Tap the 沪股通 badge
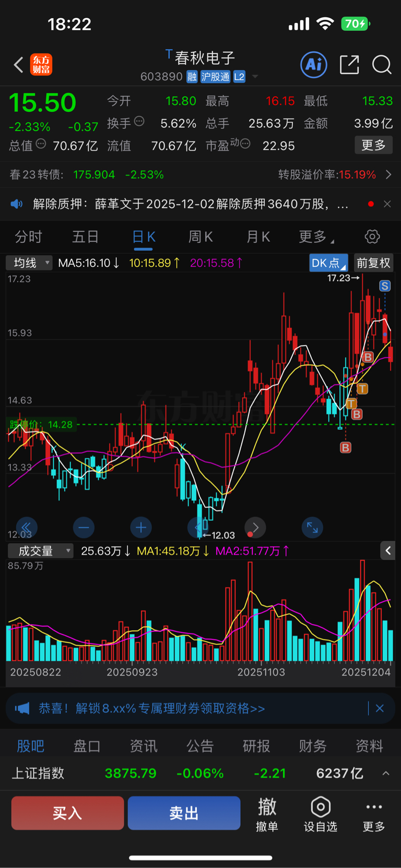Viewport: 401px width, 868px height. point(216,77)
